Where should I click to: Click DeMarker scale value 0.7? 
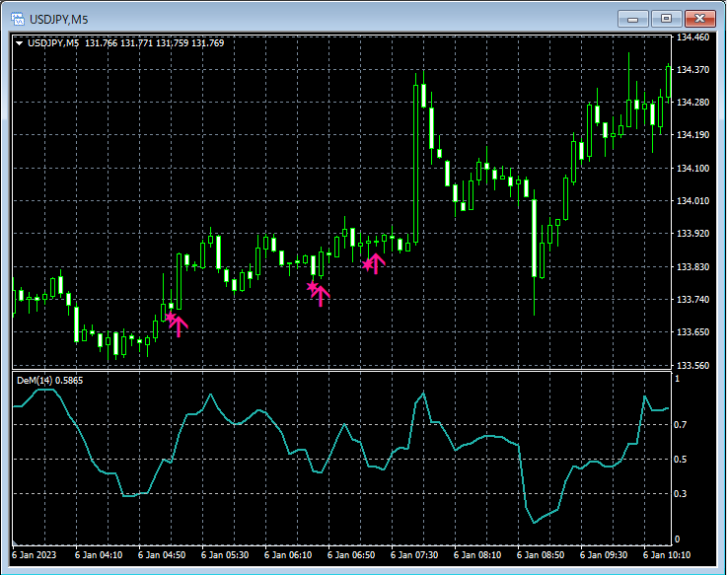coord(681,425)
